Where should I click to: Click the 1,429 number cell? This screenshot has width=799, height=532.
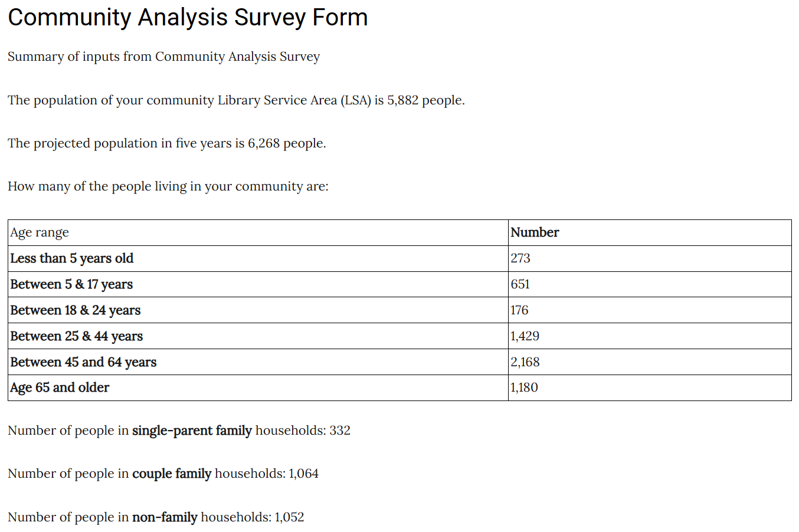(x=650, y=336)
